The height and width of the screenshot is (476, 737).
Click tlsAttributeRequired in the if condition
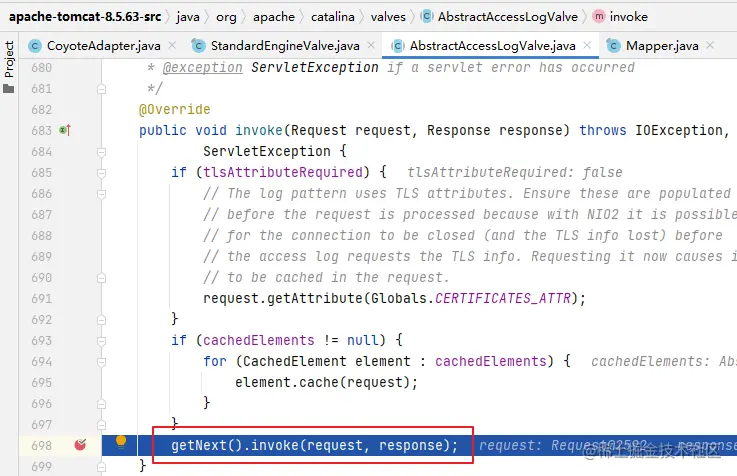(282, 172)
